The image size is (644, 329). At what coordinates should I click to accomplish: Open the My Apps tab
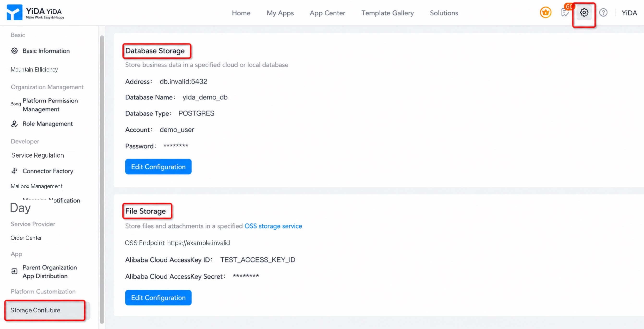coord(280,13)
